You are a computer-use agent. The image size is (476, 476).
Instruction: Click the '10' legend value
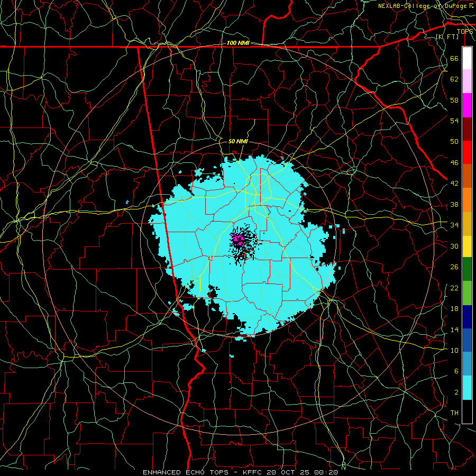point(454,350)
